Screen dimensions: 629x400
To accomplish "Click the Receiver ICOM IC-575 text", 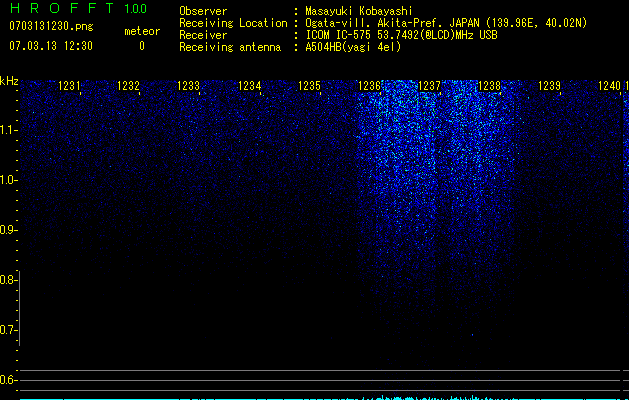I will point(401,35).
